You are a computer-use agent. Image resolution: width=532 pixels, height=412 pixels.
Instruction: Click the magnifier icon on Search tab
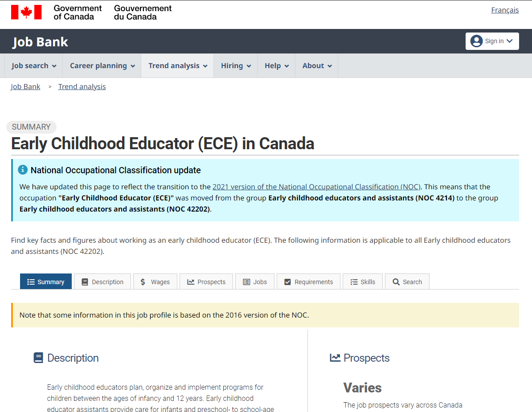[x=396, y=282]
